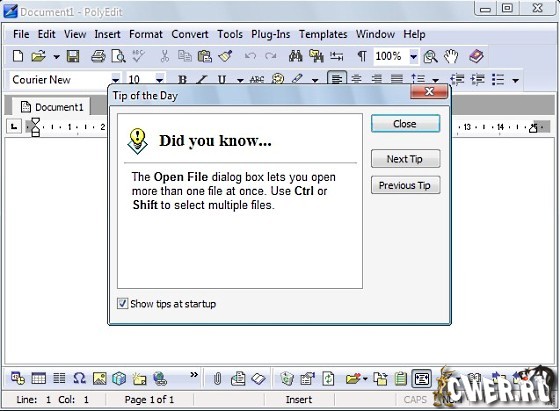Insert symbol using Omega icon
560x411 pixels.
point(79,378)
